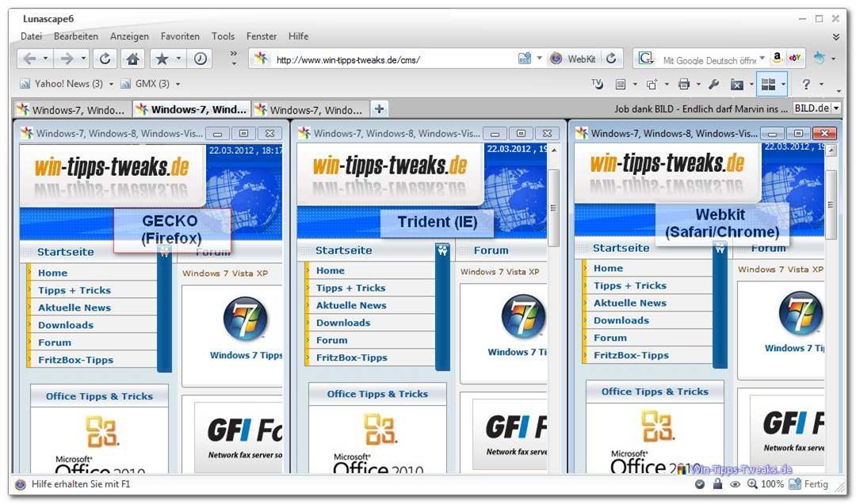
Task: Open the Anzeigen menu
Action: pyautogui.click(x=129, y=36)
